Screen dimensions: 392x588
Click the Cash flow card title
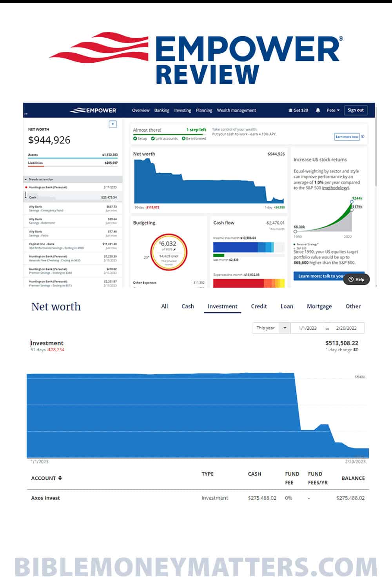(224, 223)
